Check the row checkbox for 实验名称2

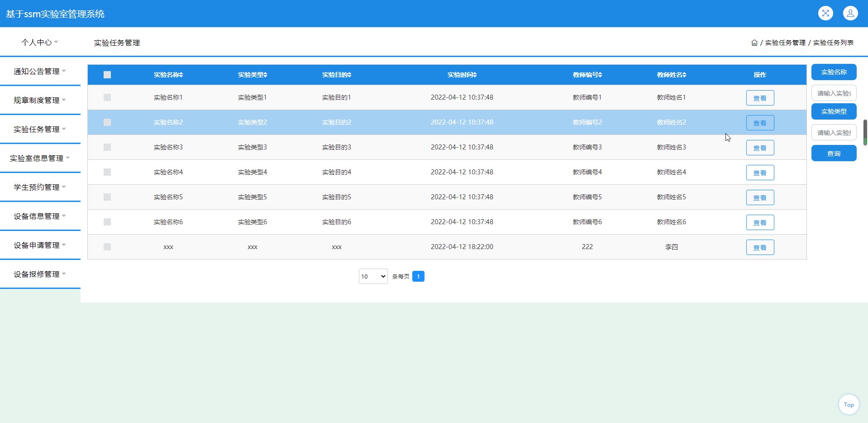107,122
